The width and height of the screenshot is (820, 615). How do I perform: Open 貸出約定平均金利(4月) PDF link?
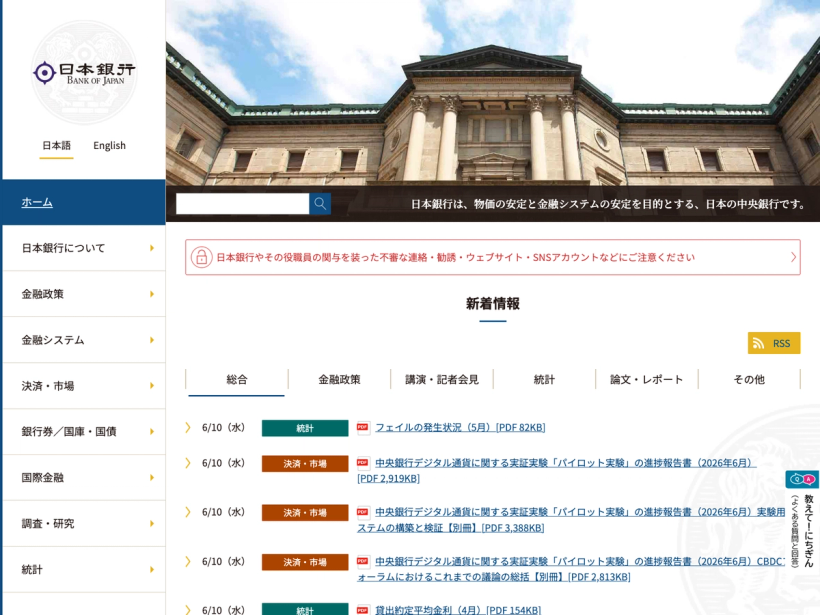tap(458, 610)
